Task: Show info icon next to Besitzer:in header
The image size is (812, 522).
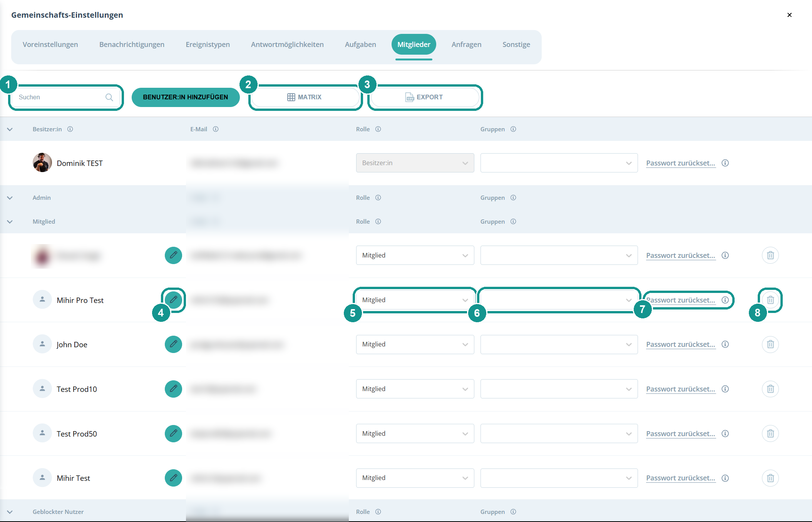Action: (70, 129)
